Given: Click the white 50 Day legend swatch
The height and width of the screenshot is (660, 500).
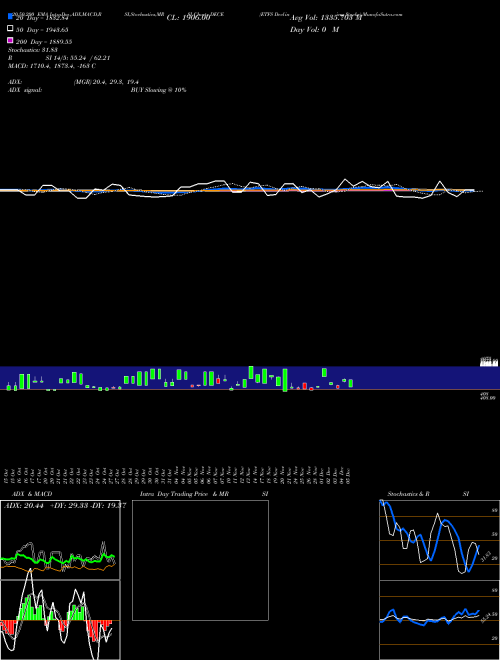Looking at the screenshot, I should click(x=10, y=28).
